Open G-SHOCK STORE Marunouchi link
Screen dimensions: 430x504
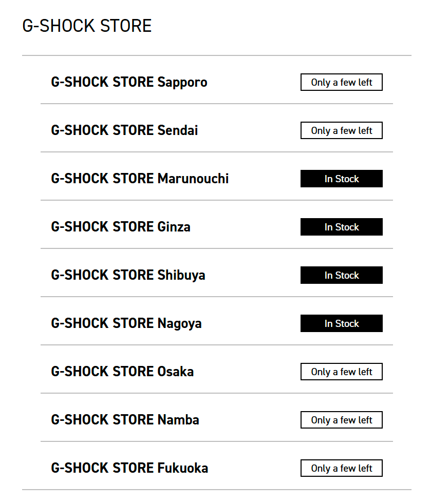coord(140,179)
